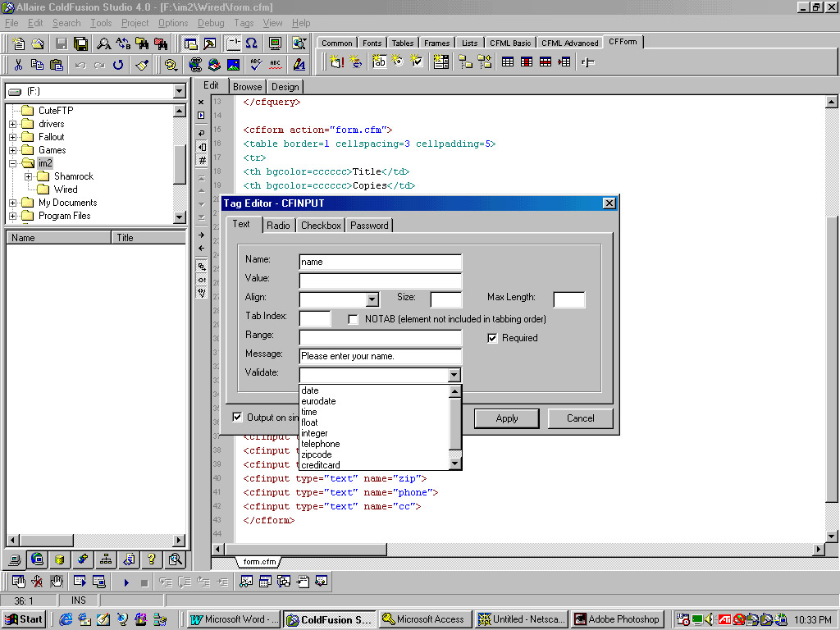The width and height of the screenshot is (840, 630).
Task: Open the Tools menu
Action: point(101,23)
